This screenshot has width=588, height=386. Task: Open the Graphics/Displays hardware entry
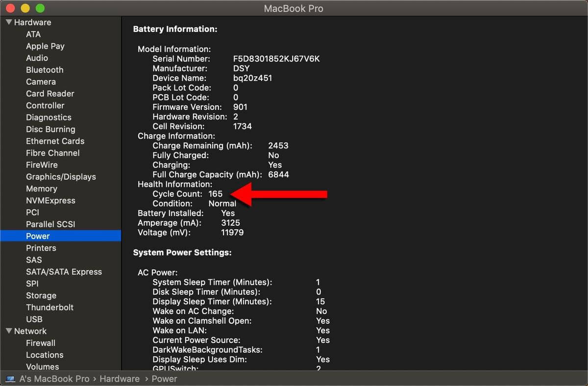tap(61, 177)
